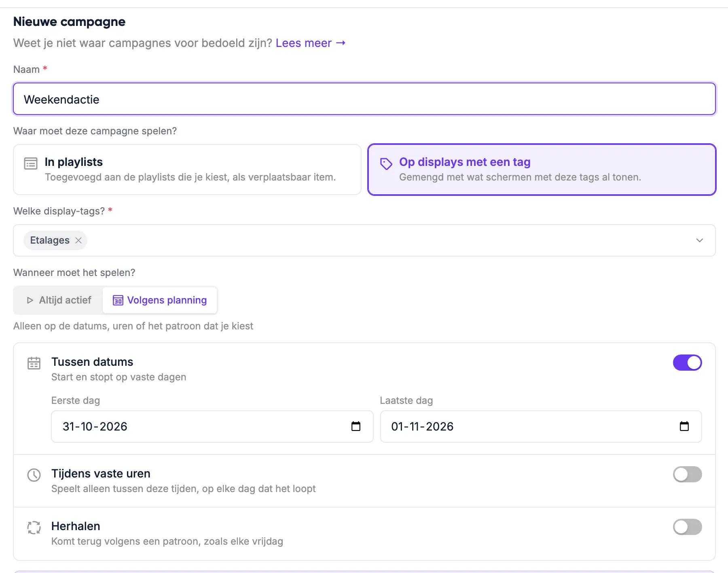Click the Naam field containing Weekendactie

364,99
